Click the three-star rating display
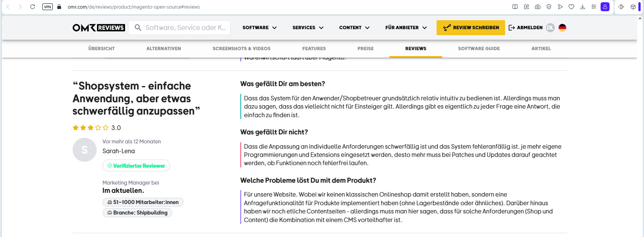 (91, 128)
